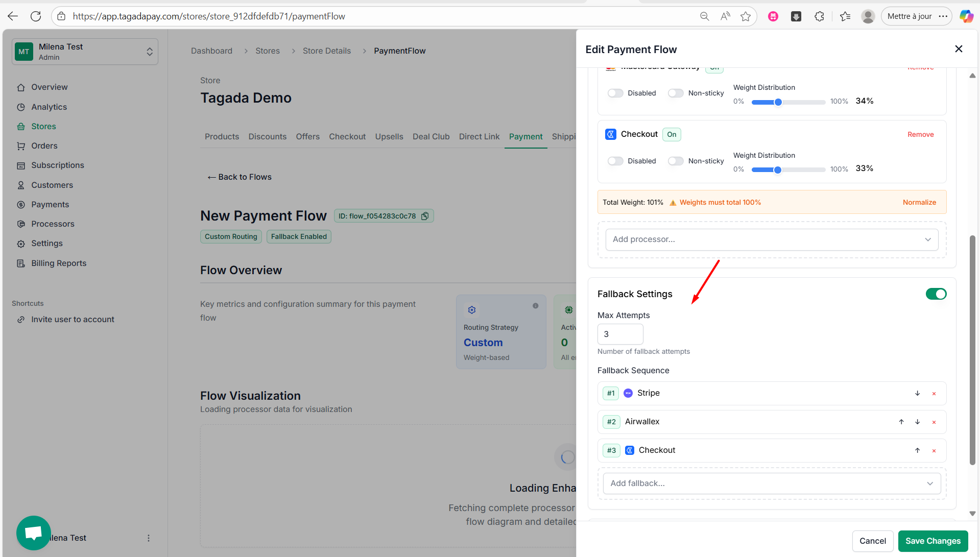Toggle Non-sticky switch for Mastercard Gateway processor
Viewport: 980px width, 557px height.
click(x=676, y=93)
